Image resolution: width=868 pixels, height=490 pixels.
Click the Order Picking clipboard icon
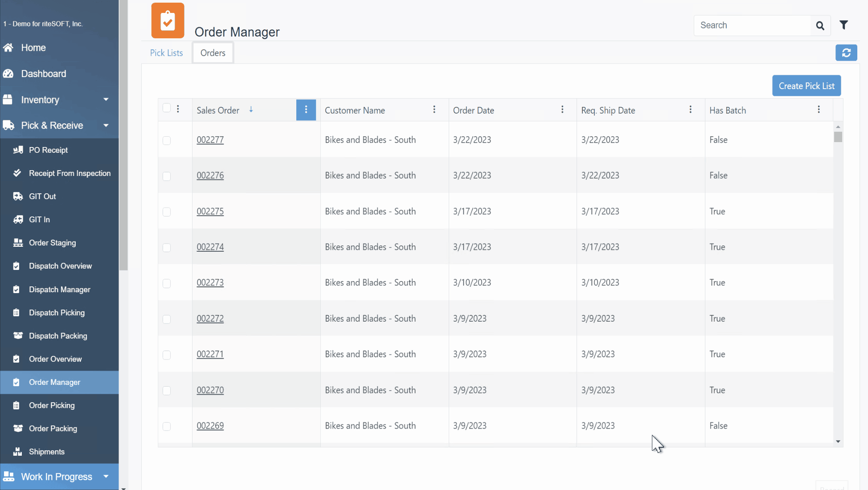16,405
